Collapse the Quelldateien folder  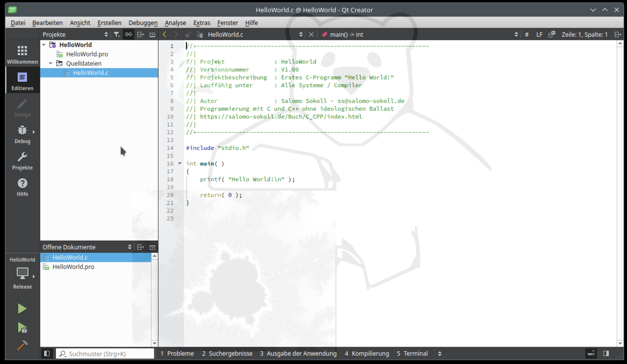tap(51, 63)
